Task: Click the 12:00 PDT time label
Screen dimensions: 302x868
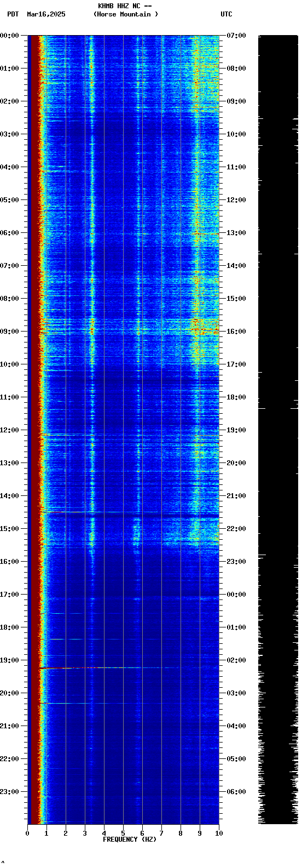Action: click(10, 430)
